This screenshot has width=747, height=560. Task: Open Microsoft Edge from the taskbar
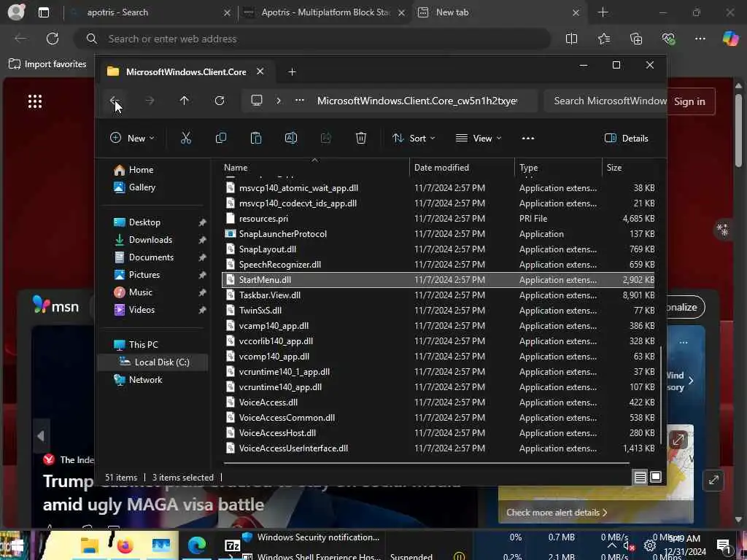click(197, 545)
